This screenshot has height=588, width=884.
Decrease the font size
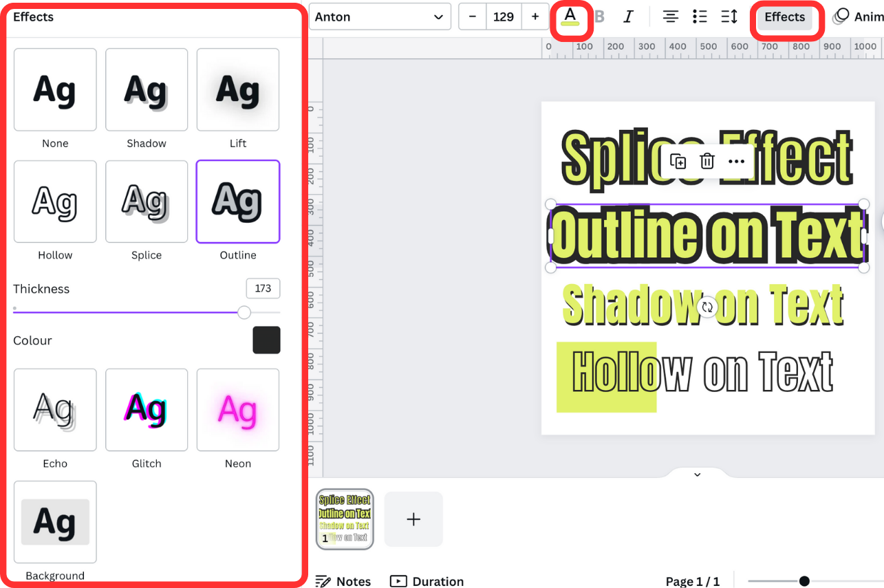pos(472,17)
